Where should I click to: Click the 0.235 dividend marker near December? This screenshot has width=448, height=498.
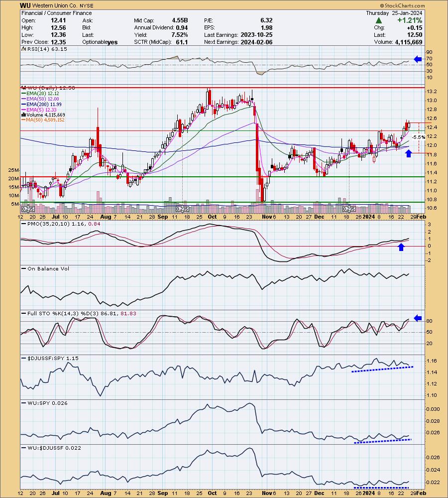click(x=349, y=209)
